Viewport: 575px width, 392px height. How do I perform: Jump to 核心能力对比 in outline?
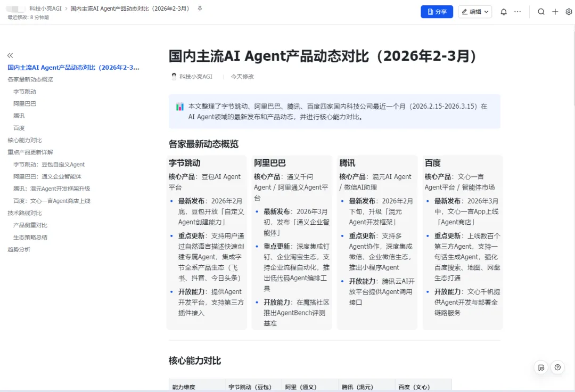click(x=24, y=140)
